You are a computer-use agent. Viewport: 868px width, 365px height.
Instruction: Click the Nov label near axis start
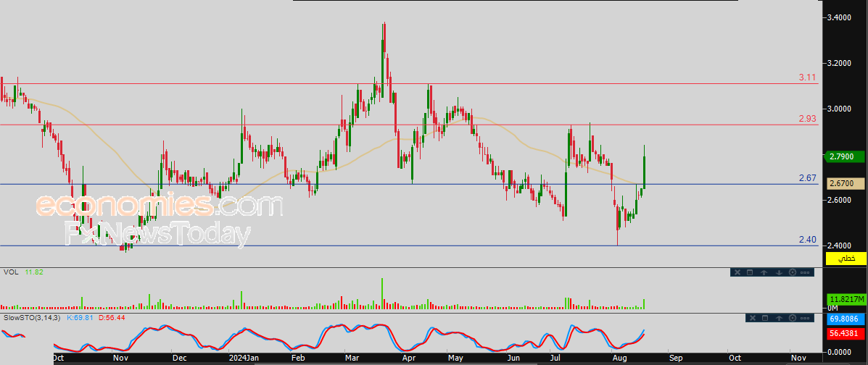pos(120,358)
